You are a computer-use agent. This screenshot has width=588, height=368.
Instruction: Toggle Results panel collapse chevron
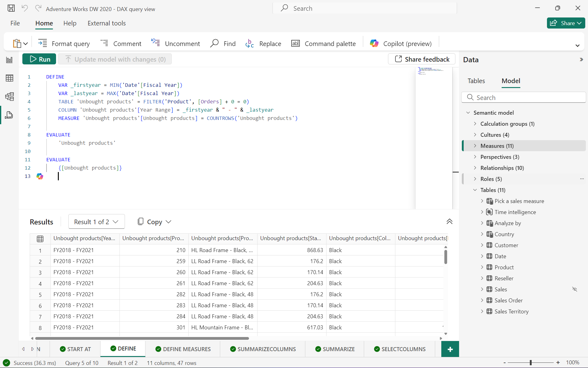450,221
